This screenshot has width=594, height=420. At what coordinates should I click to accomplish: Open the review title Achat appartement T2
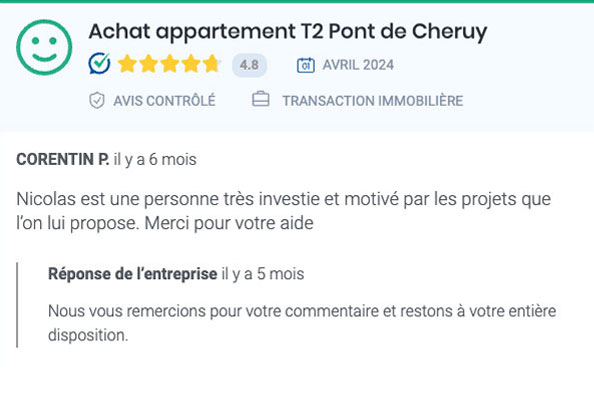288,31
